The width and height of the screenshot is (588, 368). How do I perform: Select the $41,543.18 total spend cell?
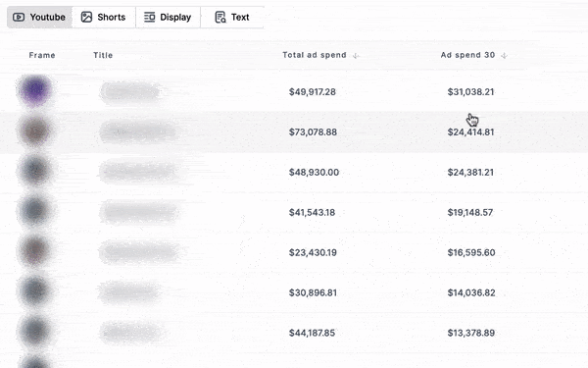pyautogui.click(x=312, y=213)
